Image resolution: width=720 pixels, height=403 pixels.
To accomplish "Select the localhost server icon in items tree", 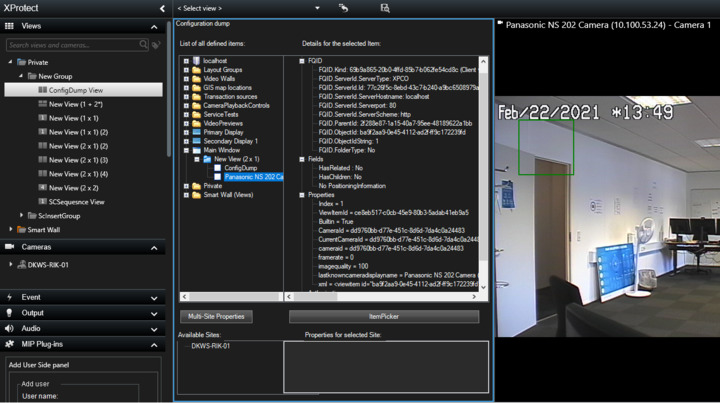I will point(196,61).
